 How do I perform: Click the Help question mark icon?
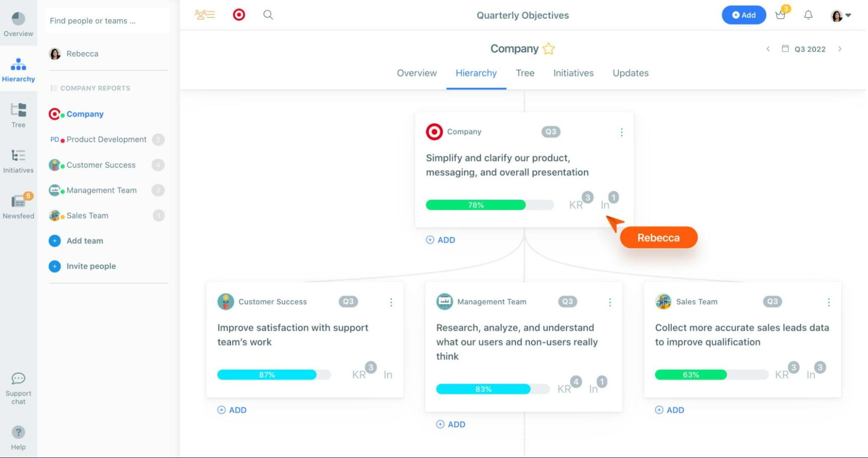coord(18,432)
